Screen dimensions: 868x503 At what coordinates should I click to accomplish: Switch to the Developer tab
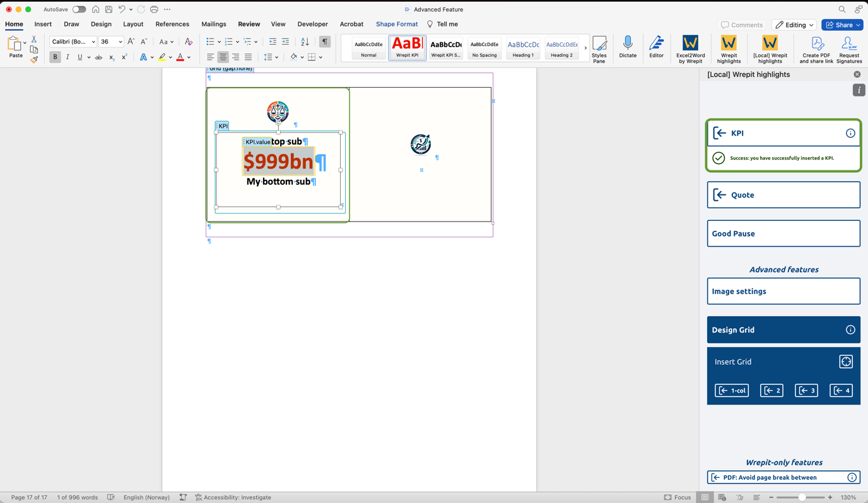click(313, 24)
